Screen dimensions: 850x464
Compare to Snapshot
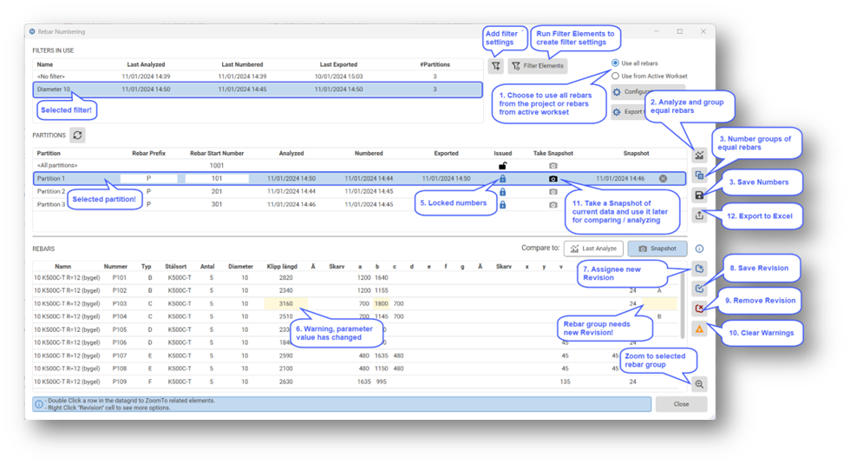[x=657, y=249]
